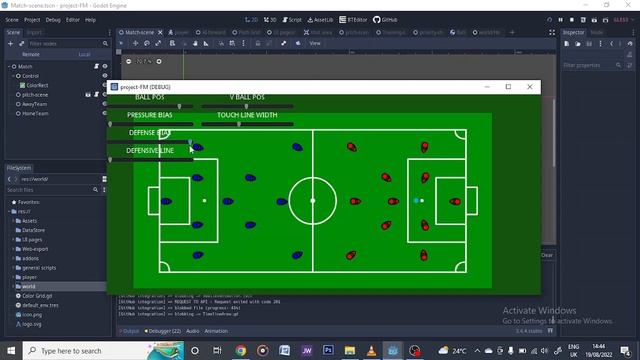Screen dimensions: 640x360
Task: Toggle distraction-free mode icon
Action: click(552, 32)
